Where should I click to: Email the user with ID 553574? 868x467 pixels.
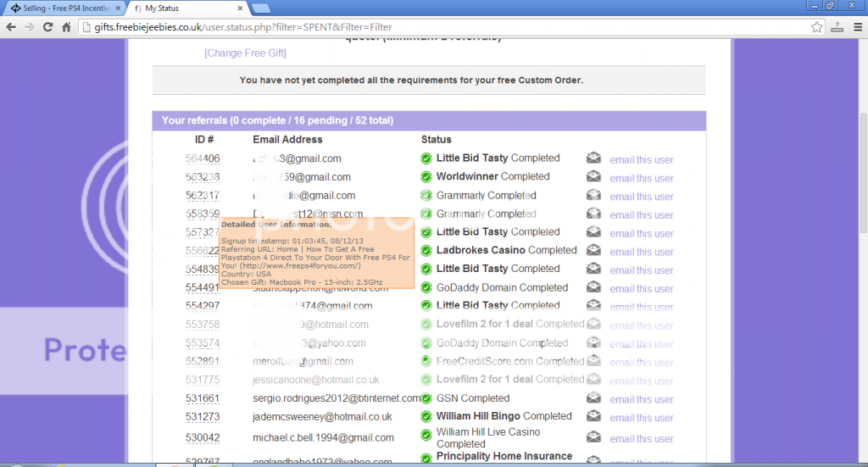click(x=642, y=344)
